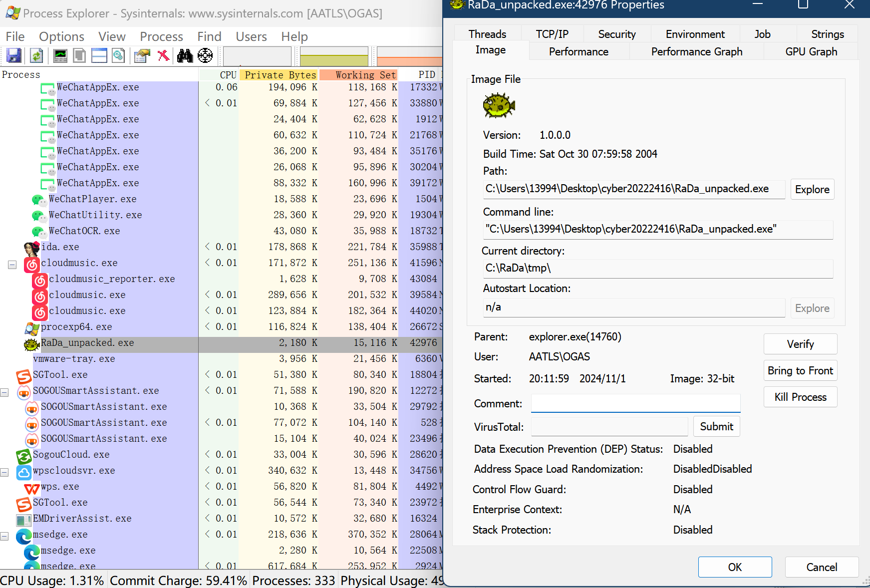870x588 pixels.
Task: Sort by Private Bytes column header
Action: [x=280, y=74]
